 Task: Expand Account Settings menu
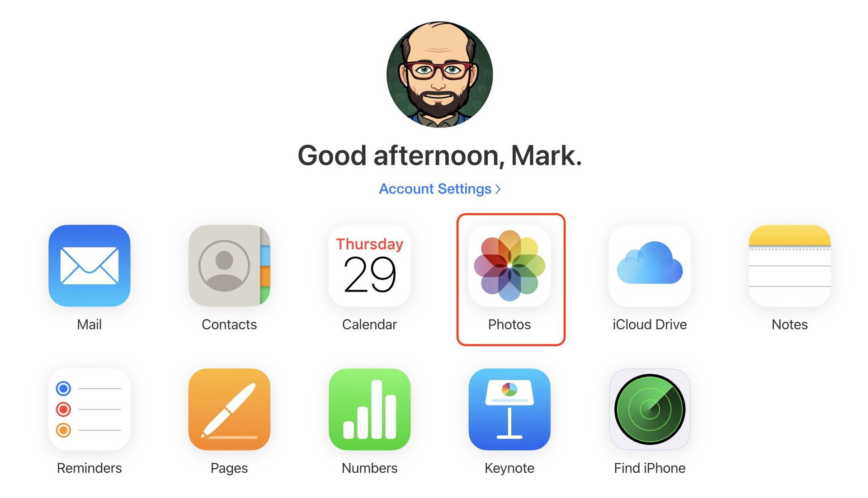tap(439, 188)
